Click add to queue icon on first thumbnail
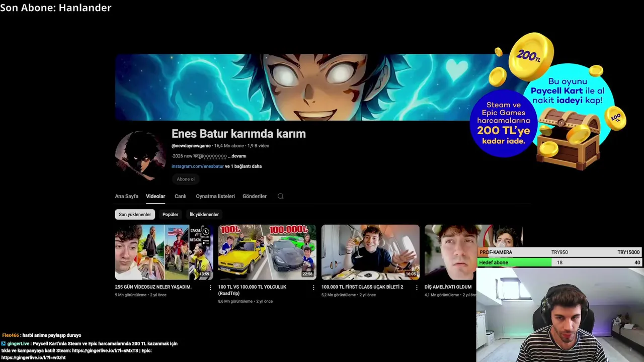This screenshot has width=644, height=362. [x=206, y=242]
